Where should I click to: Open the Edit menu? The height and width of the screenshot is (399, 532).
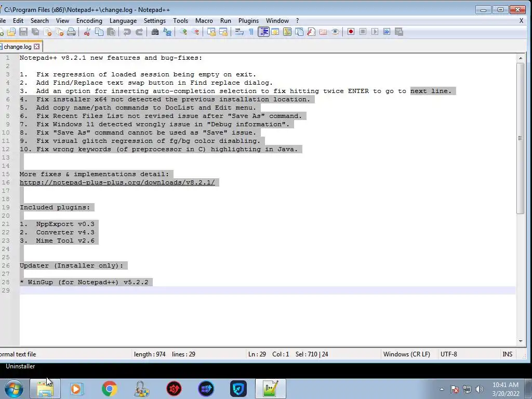(x=18, y=21)
